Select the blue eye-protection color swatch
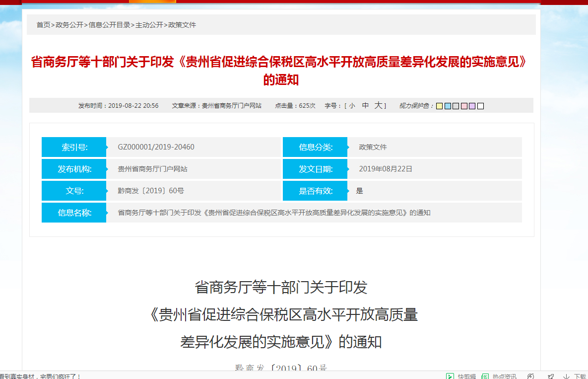The image size is (588, 379). (448, 106)
